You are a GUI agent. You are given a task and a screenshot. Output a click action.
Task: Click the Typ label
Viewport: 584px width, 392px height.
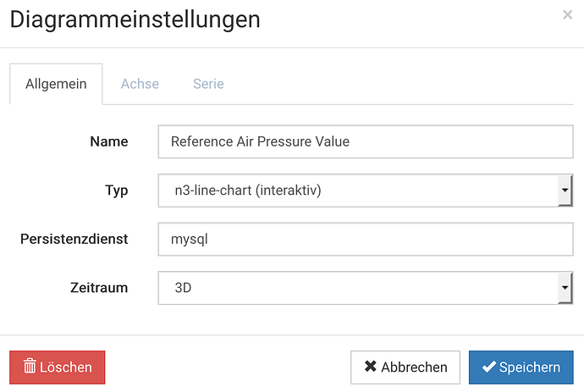116,190
